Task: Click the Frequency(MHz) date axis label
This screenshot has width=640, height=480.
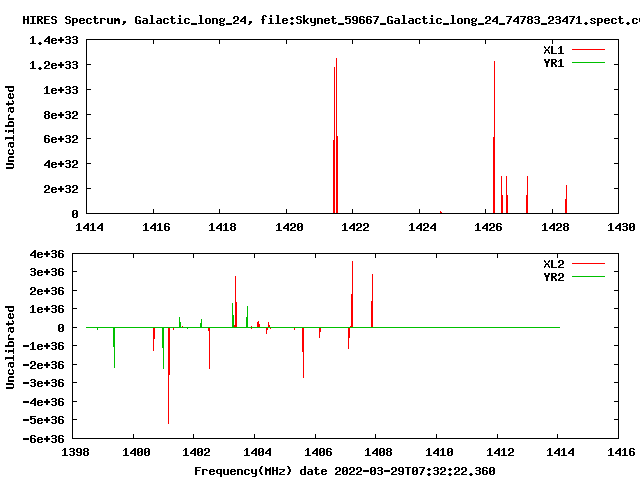Action: [344, 471]
